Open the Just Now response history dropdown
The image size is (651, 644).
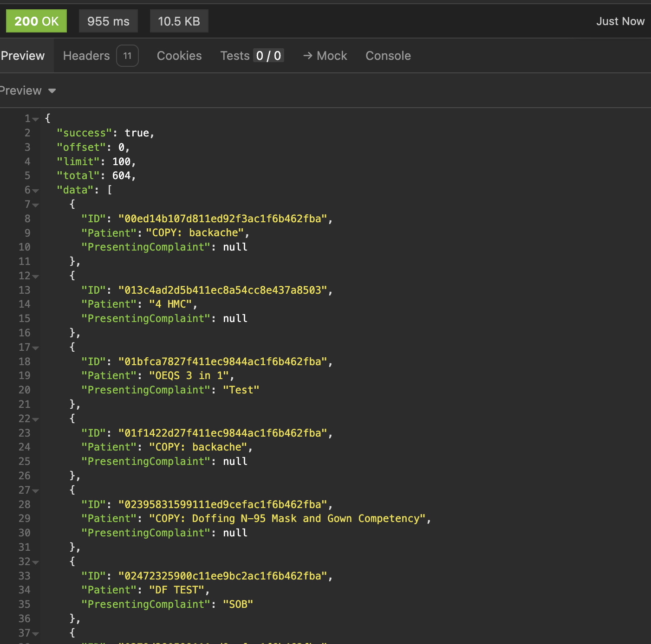(620, 21)
